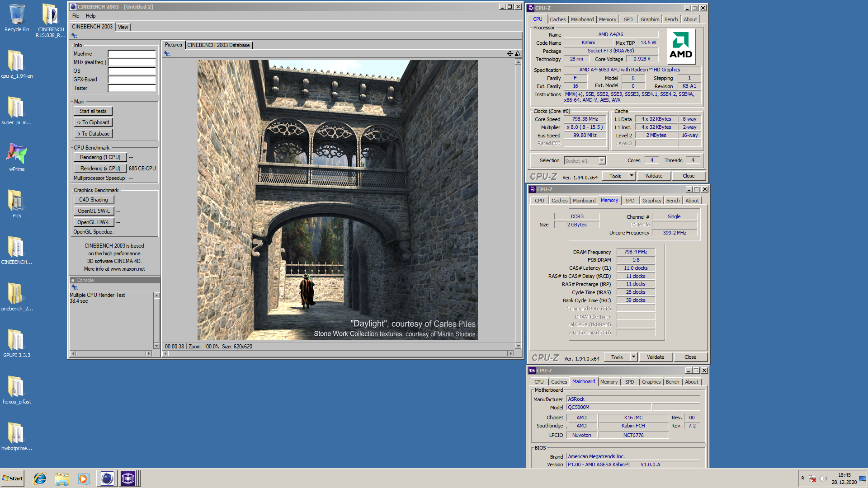Screen dimensions: 868x488
Task: Click the Console panel vertical scrollbar
Action: point(157,320)
